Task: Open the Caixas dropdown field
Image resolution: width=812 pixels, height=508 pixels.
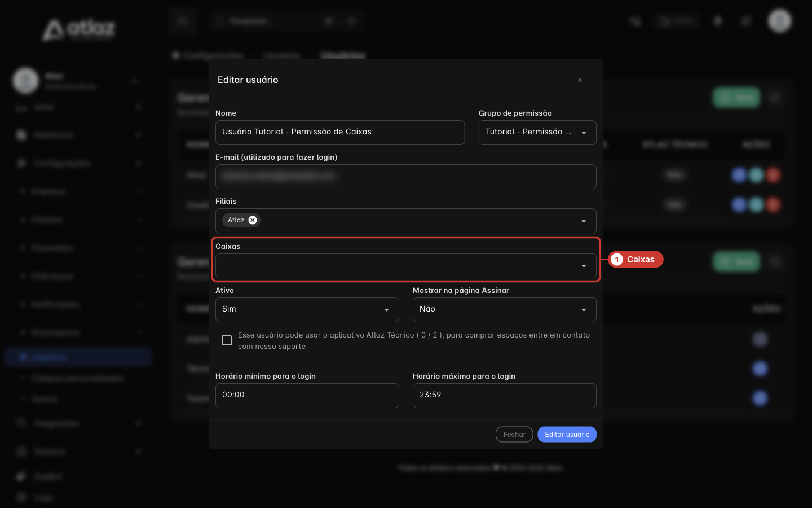Action: 405,266
